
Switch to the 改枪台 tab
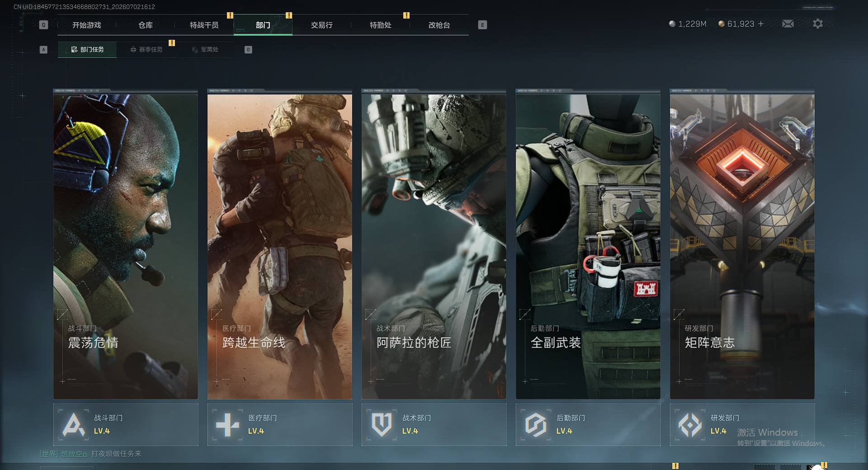(439, 25)
